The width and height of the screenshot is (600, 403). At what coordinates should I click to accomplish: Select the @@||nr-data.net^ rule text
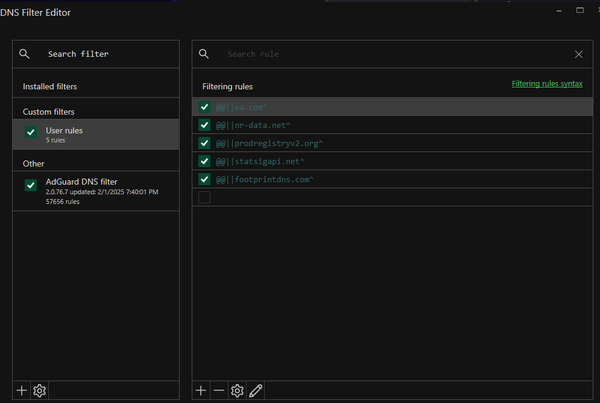[253, 125]
